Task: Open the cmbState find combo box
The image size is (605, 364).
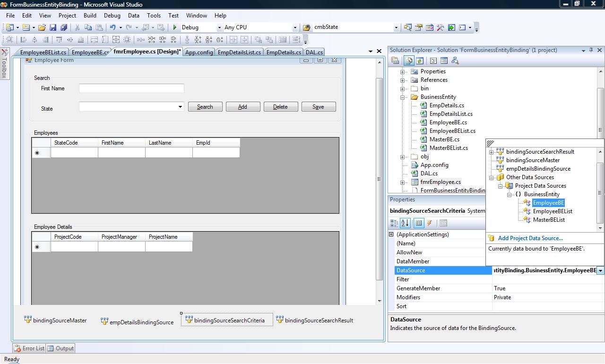Action: (x=396, y=27)
